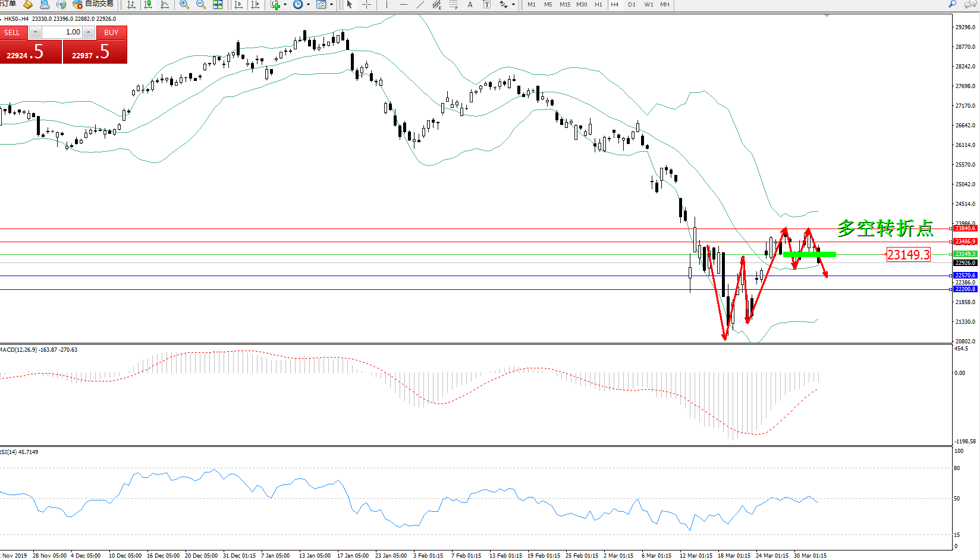This screenshot has height=560, width=980.
Task: Toggle the chart auto scroll icon
Action: pyautogui.click(x=238, y=5)
